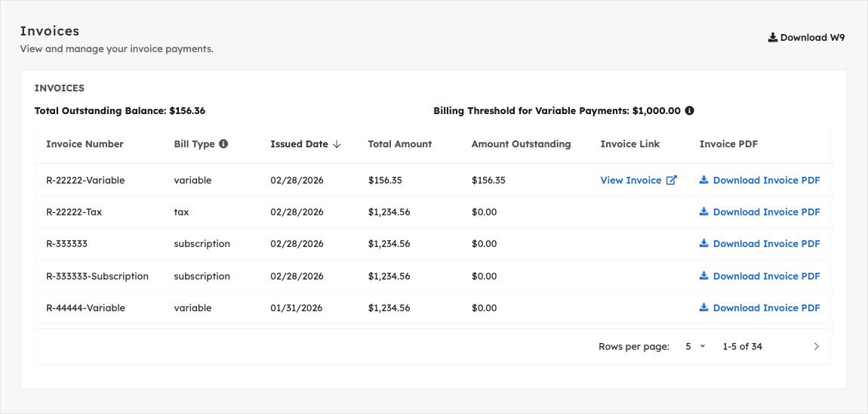The image size is (868, 414).
Task: Select invoice number R-22222-Tax
Action: click(x=74, y=212)
